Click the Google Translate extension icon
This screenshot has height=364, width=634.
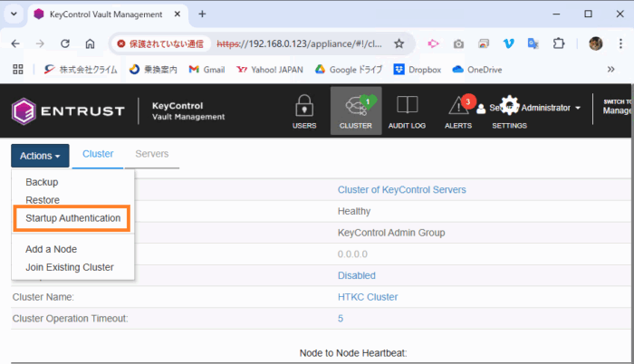point(533,43)
